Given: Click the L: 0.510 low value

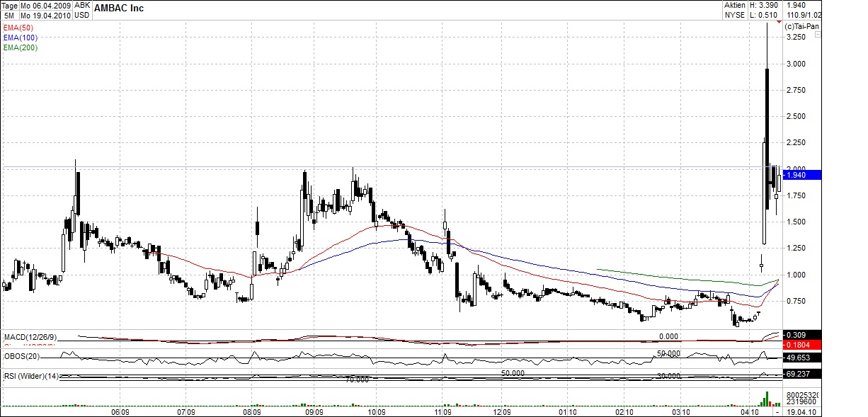Looking at the screenshot, I should click(x=765, y=14).
